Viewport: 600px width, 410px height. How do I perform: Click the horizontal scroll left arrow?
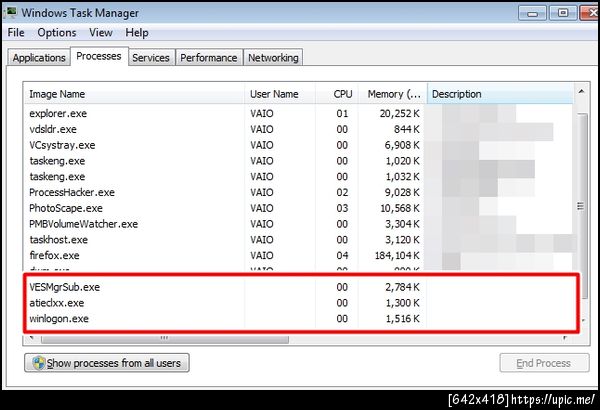(x=32, y=338)
